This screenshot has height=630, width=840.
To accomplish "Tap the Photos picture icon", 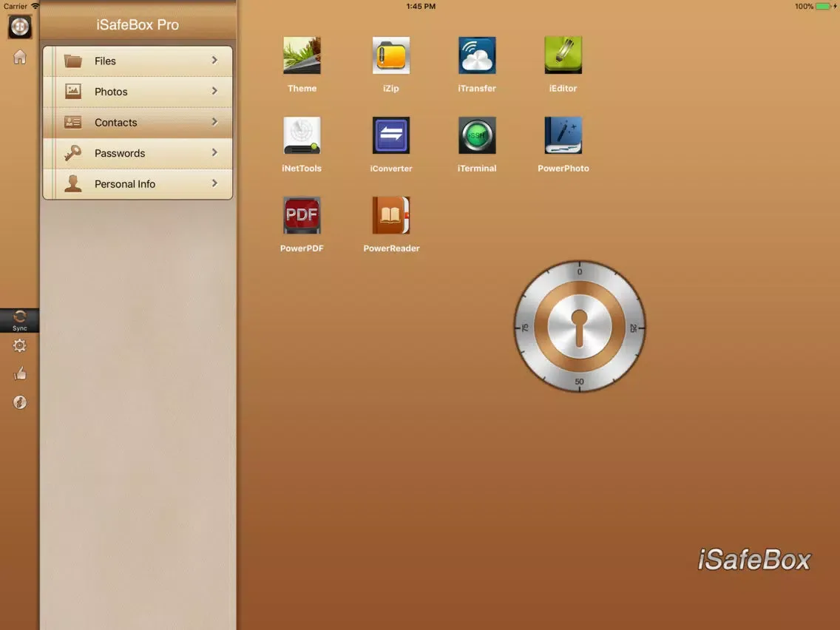I will coord(73,91).
